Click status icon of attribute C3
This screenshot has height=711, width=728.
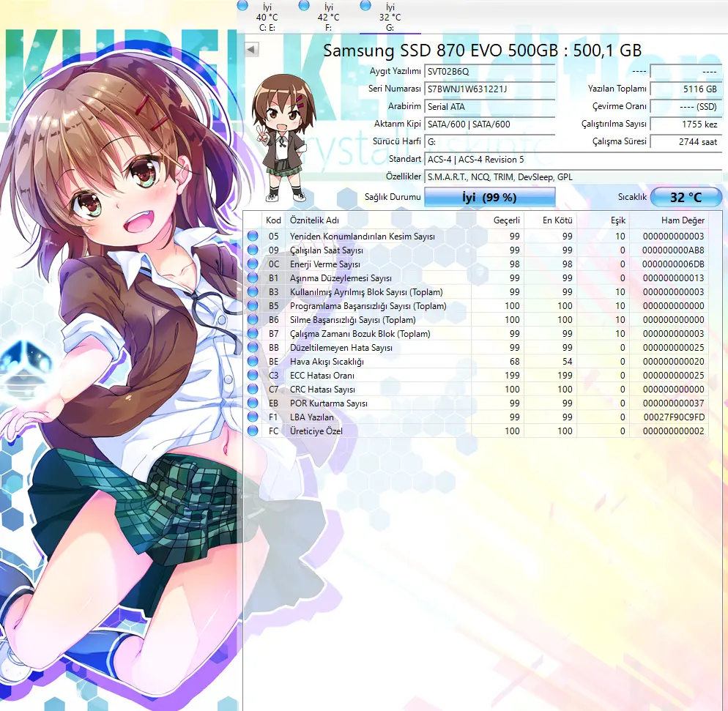(x=253, y=376)
